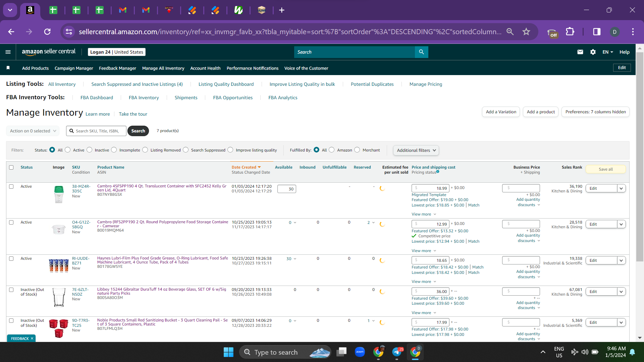Open the messages envelope icon

[580, 52]
